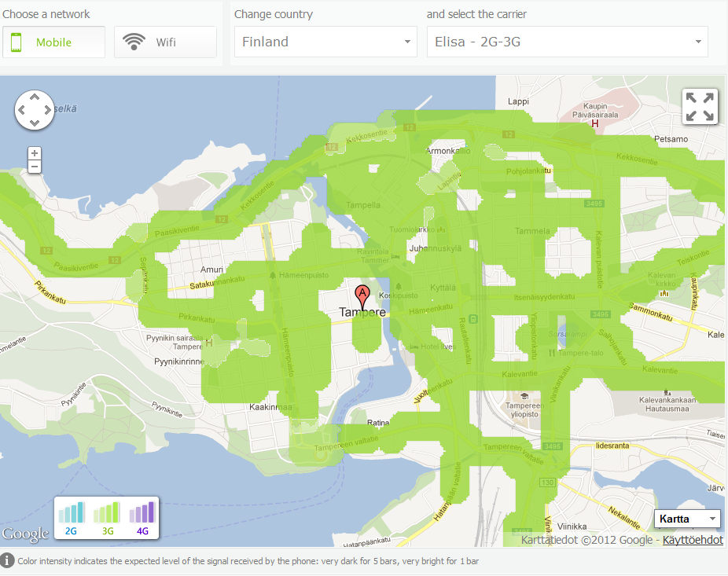Click the Nekalantie street label

(624, 518)
